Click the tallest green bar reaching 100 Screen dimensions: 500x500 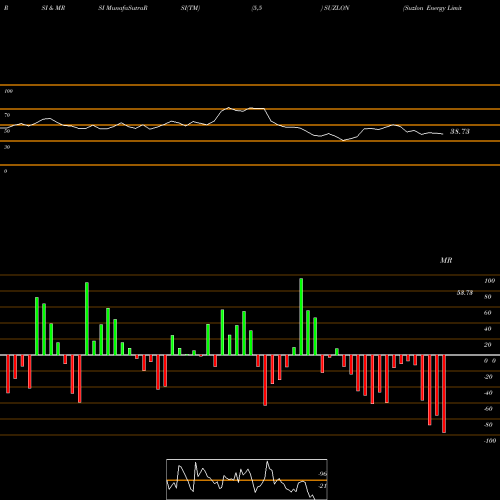pyautogui.click(x=301, y=317)
